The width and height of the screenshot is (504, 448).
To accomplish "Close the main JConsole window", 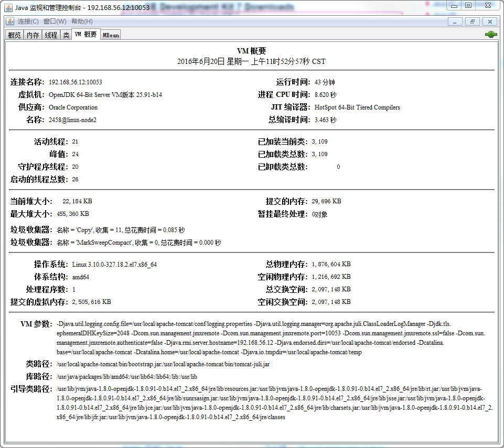I will pos(488,5).
